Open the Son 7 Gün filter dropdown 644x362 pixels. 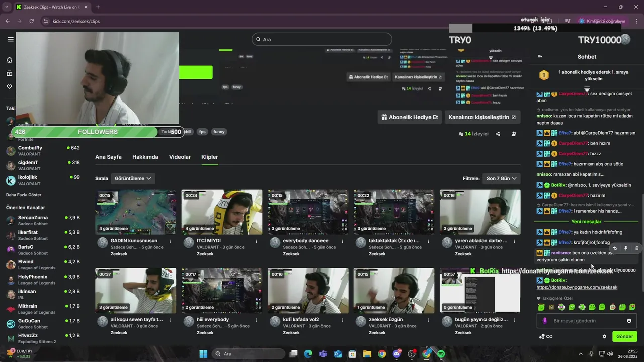coord(501,178)
